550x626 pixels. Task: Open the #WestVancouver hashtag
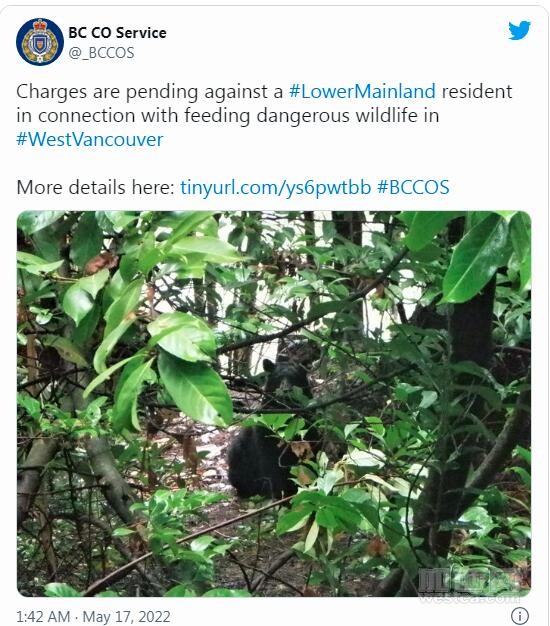(x=90, y=139)
